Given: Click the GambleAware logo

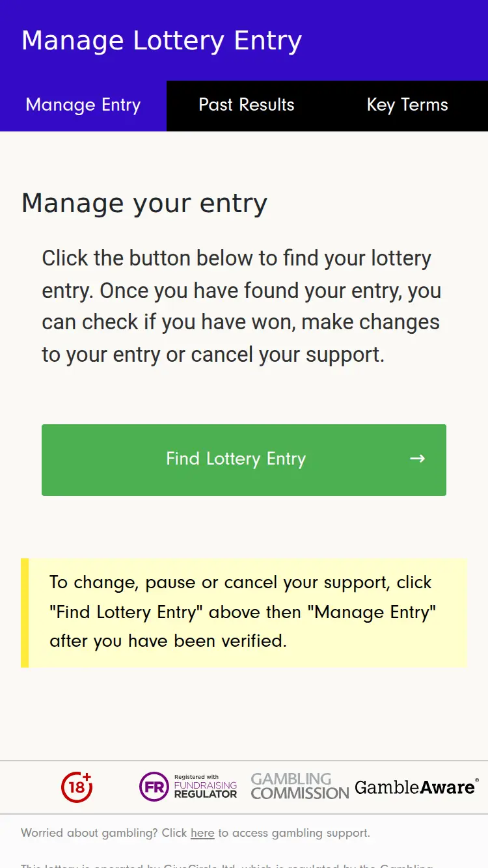Looking at the screenshot, I should [x=414, y=787].
